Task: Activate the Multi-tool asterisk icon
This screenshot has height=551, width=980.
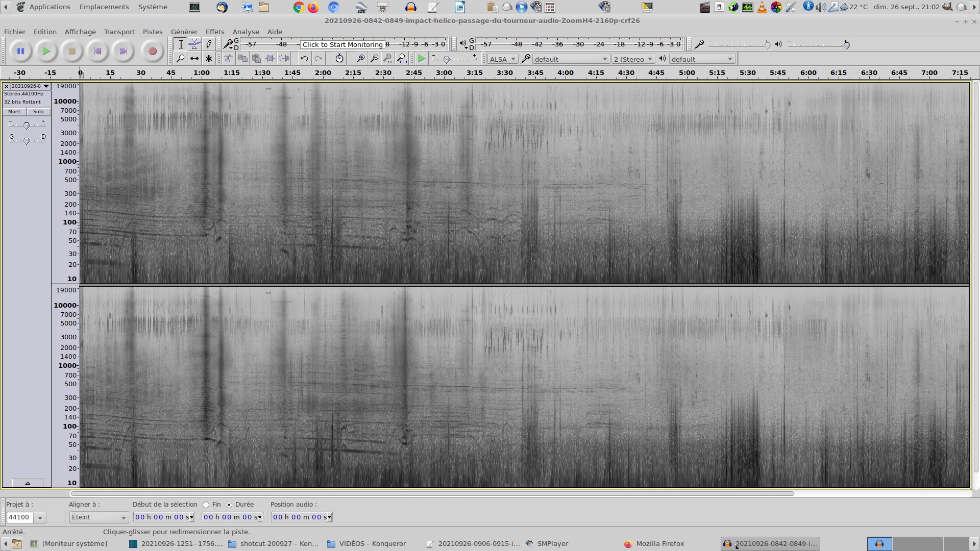Action: coord(208,59)
